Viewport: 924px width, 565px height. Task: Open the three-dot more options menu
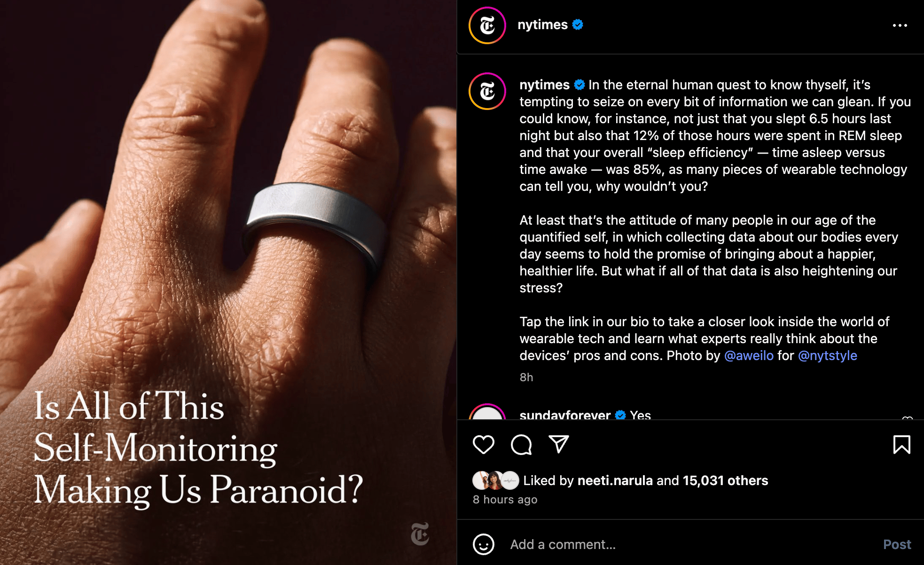tap(900, 25)
